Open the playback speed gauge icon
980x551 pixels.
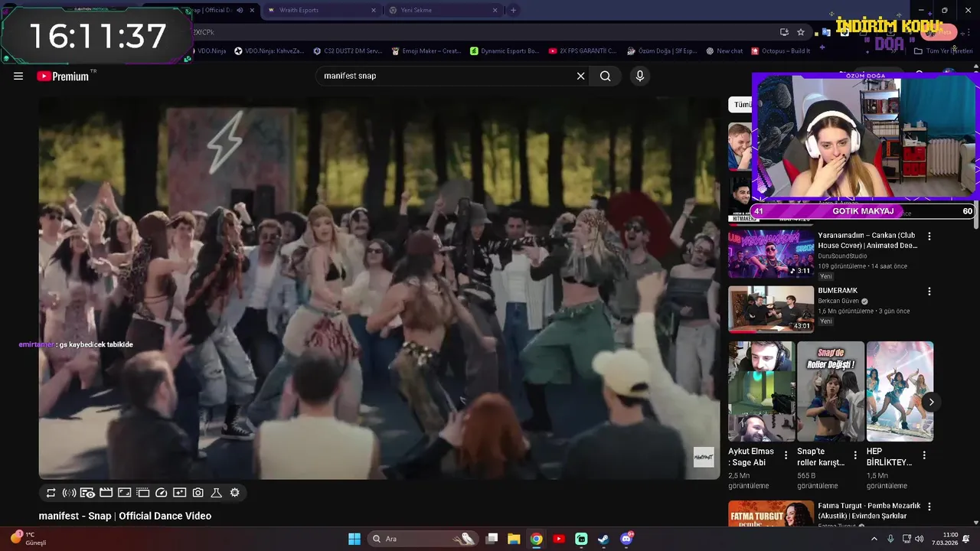tap(161, 493)
